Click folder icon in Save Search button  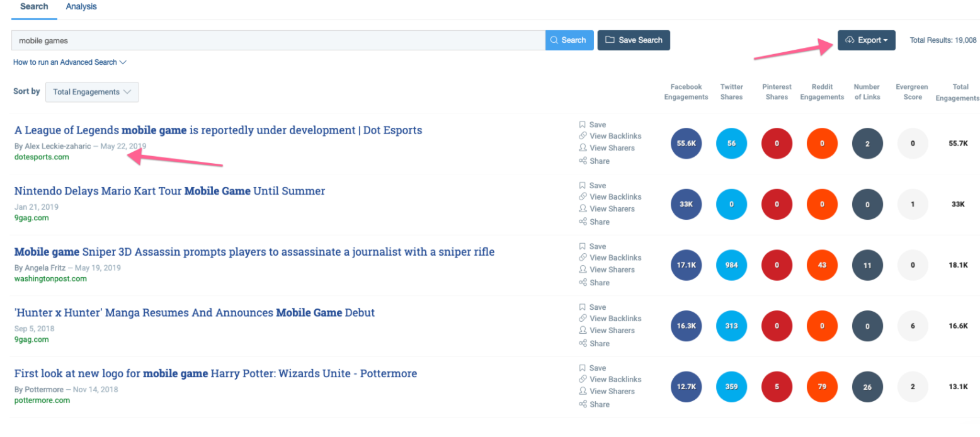click(x=610, y=40)
